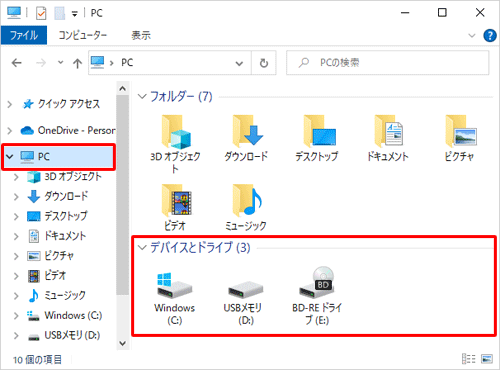Open the ミュージック folder in main pane
The height and width of the screenshot is (370, 500).
(247, 201)
